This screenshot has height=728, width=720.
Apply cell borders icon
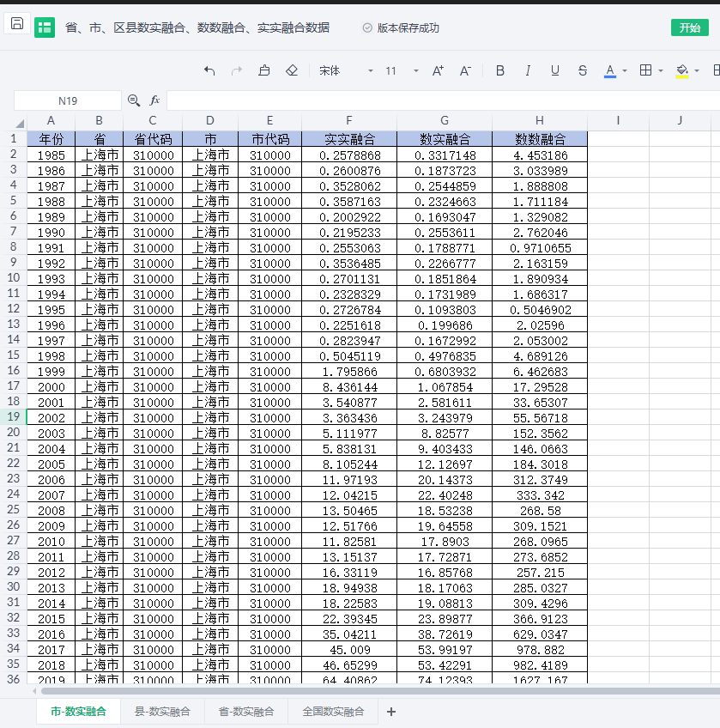[x=645, y=70]
